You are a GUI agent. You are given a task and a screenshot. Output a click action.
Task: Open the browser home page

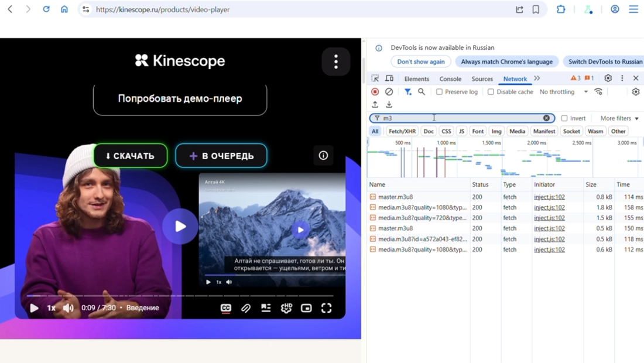(x=64, y=9)
